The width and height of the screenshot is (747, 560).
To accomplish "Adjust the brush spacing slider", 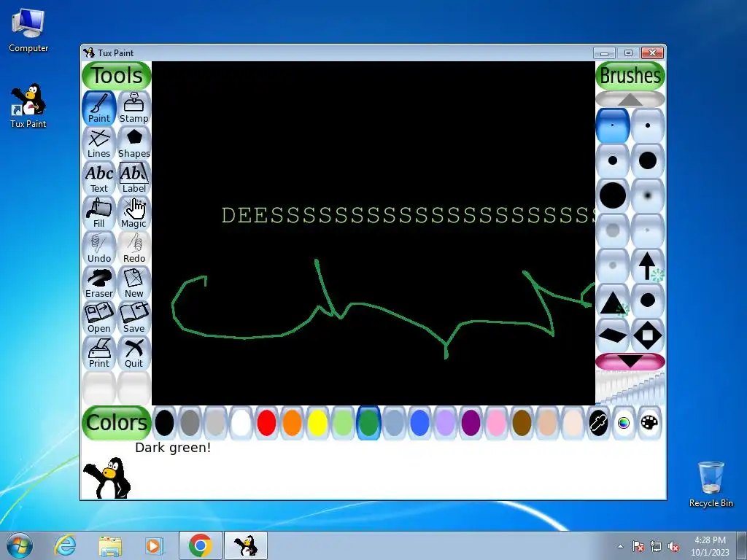I will pos(630,388).
